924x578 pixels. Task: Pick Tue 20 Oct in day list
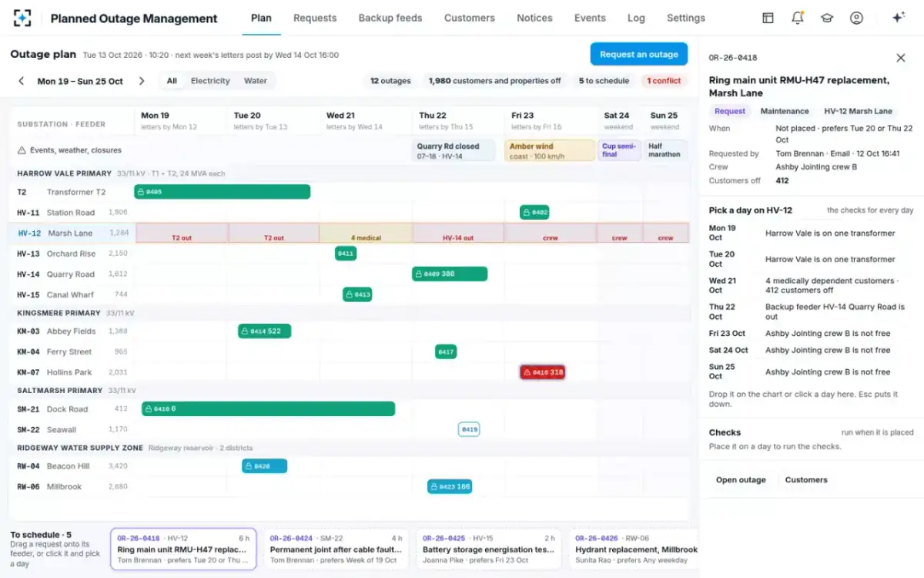[812, 259]
